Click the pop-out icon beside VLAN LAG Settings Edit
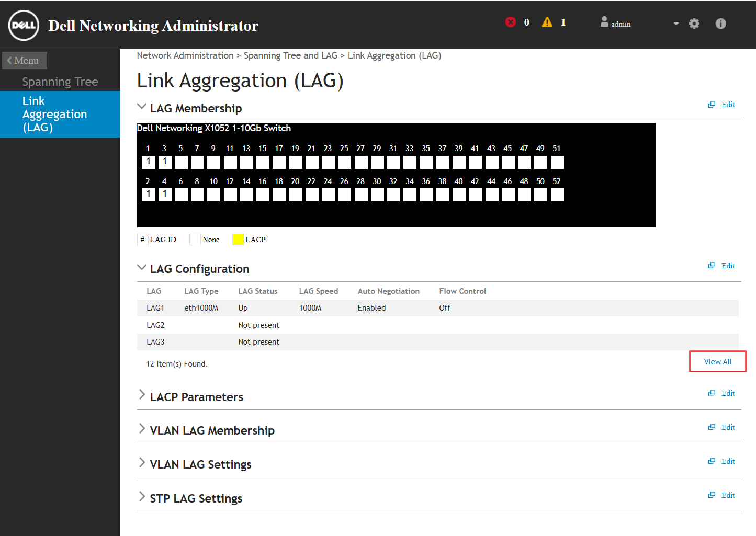Viewport: 756px width, 536px height. pyautogui.click(x=712, y=461)
